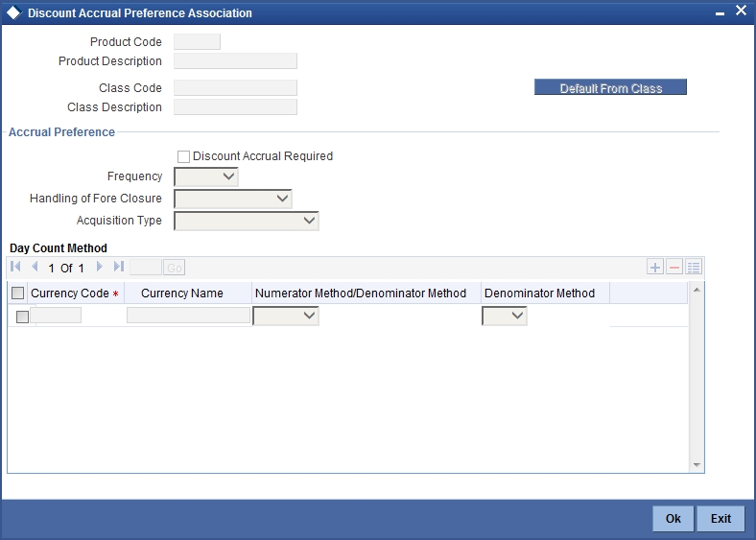
Task: Click the Exit button
Action: [721, 518]
